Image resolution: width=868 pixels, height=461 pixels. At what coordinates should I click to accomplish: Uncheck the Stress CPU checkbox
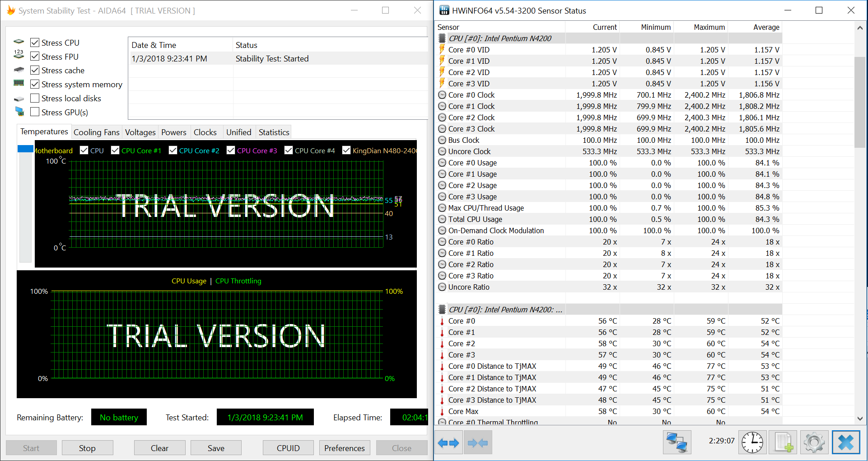tap(34, 42)
